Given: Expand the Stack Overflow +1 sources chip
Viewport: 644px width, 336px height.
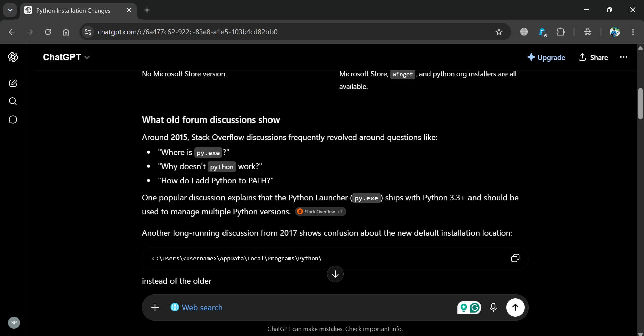Looking at the screenshot, I should 320,212.
